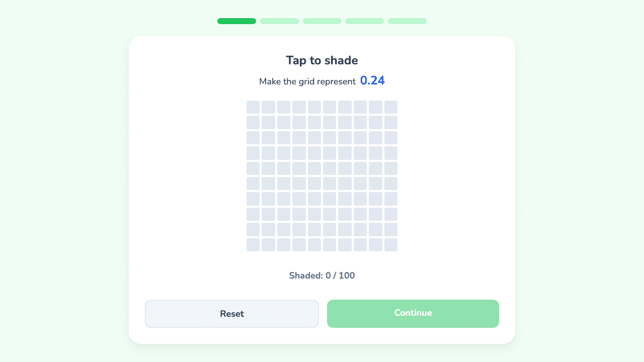Shade the bottom-left grid cell
This screenshot has height=362, width=644.
253,245
